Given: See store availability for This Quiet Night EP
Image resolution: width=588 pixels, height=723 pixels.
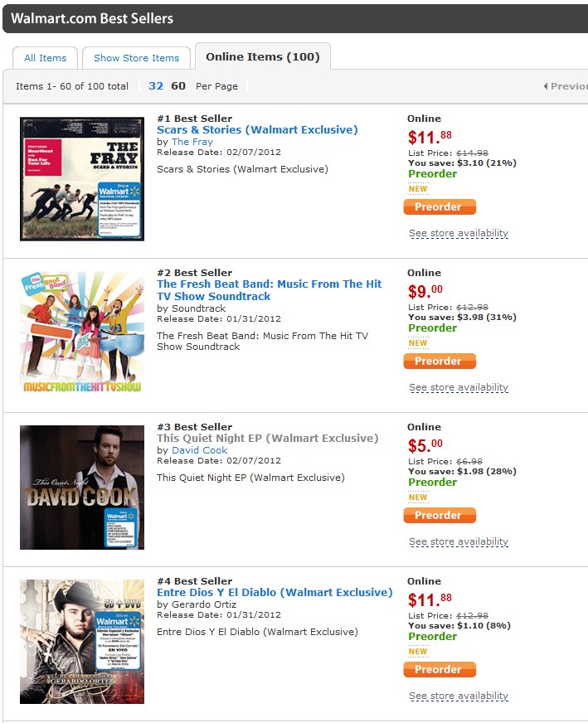Looking at the screenshot, I should tap(459, 542).
